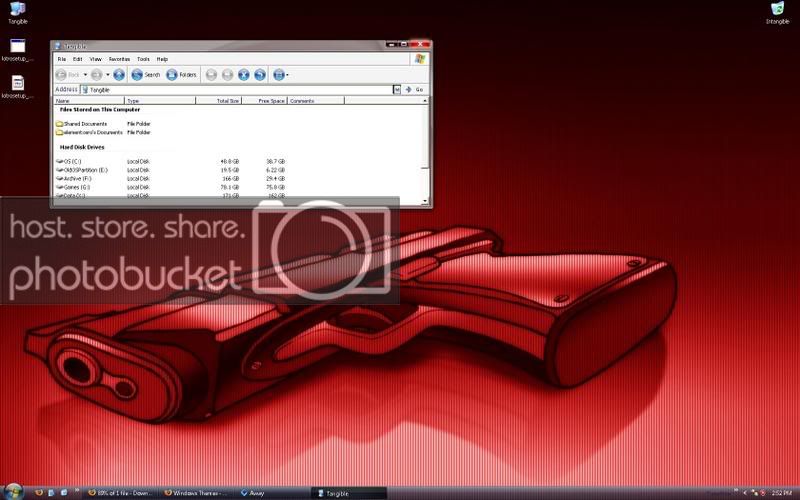Switch to the download progress taskbar button
The width and height of the screenshot is (800, 500).
click(x=120, y=493)
